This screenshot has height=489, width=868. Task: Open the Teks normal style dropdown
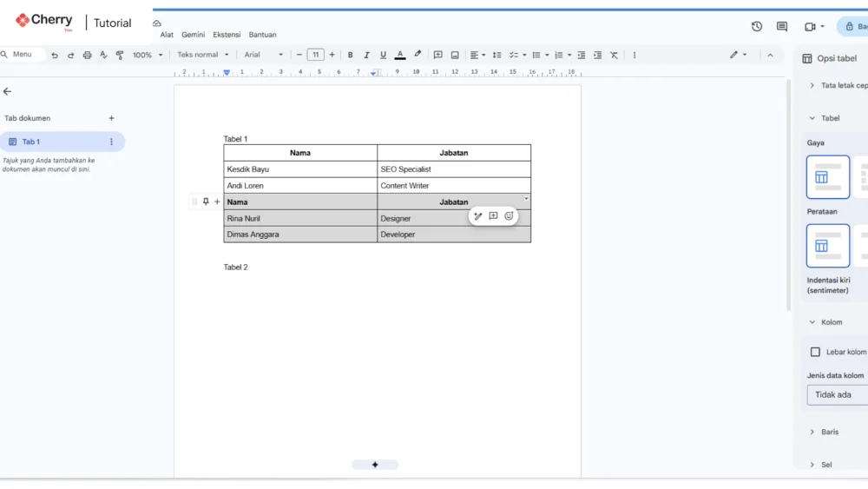click(x=202, y=55)
